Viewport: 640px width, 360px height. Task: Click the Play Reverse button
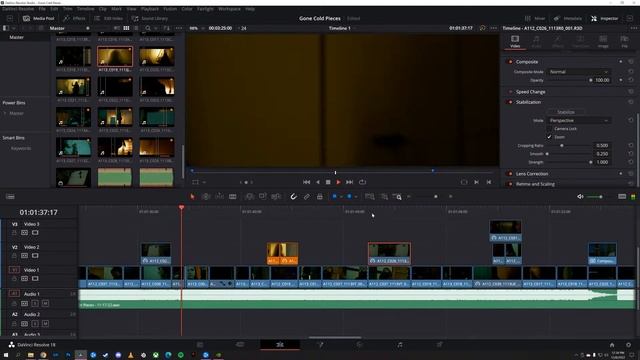pyautogui.click(x=318, y=182)
